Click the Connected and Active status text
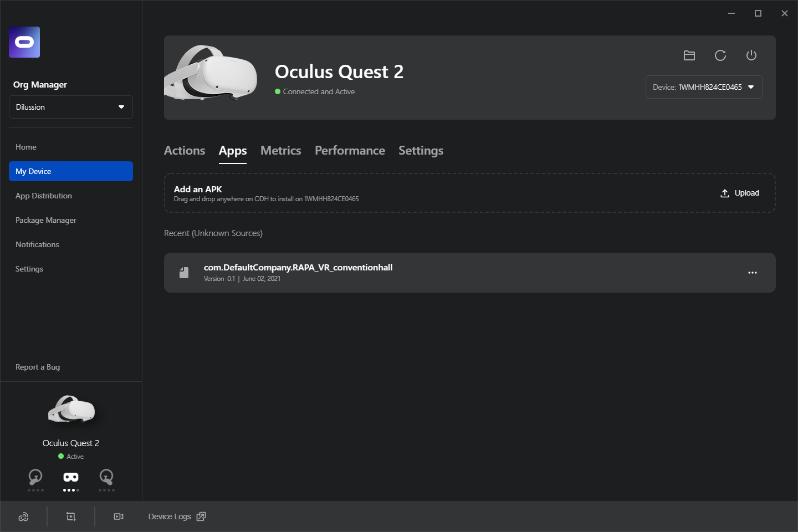Image resolution: width=798 pixels, height=532 pixels. (319, 91)
